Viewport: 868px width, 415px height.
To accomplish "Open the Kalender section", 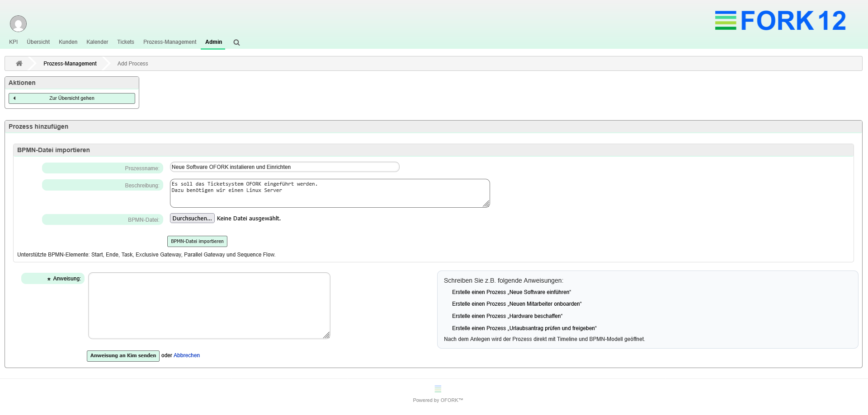I will [x=97, y=42].
